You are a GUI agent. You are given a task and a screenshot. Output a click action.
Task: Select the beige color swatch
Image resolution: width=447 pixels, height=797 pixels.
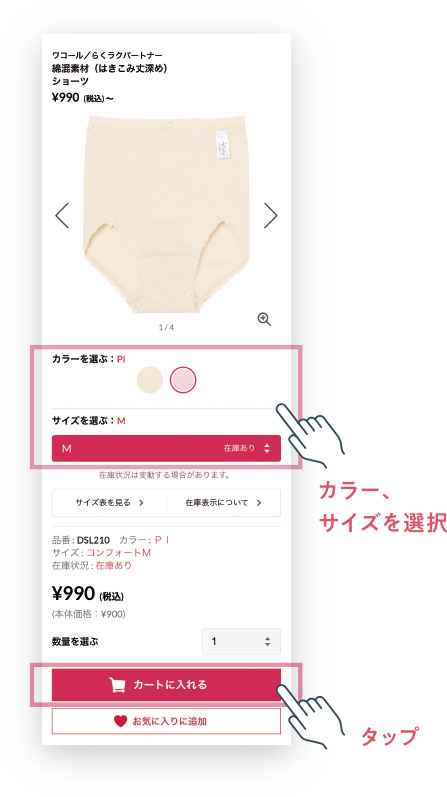[150, 380]
